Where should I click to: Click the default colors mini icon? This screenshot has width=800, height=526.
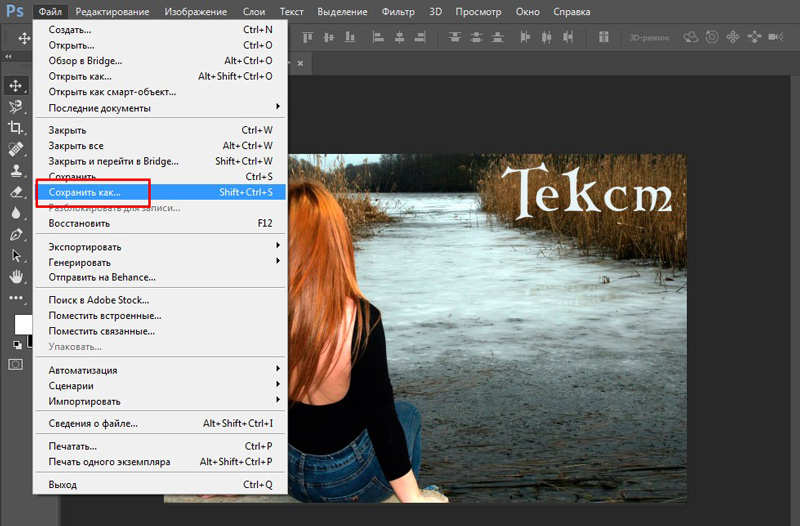pyautogui.click(x=17, y=345)
